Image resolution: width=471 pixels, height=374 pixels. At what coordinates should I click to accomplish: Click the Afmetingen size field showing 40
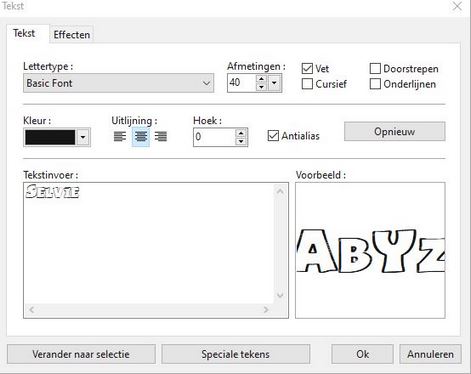242,83
